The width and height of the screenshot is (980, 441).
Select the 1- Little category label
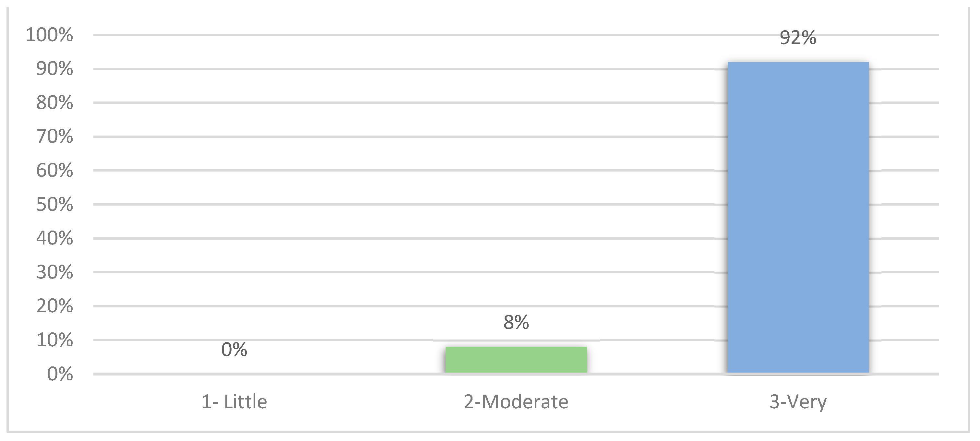click(x=234, y=402)
